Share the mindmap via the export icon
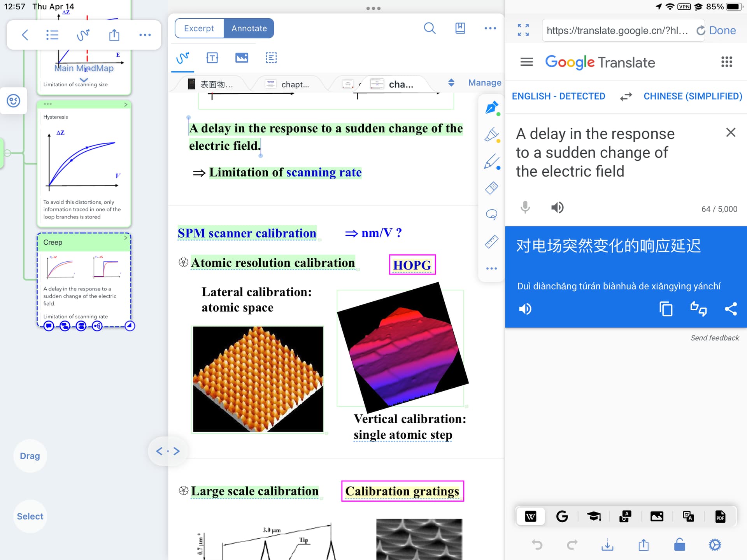This screenshot has width=747, height=560. click(x=114, y=35)
